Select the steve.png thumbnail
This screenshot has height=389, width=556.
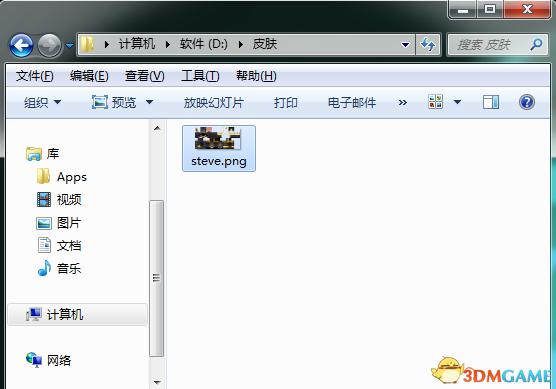coord(219,148)
